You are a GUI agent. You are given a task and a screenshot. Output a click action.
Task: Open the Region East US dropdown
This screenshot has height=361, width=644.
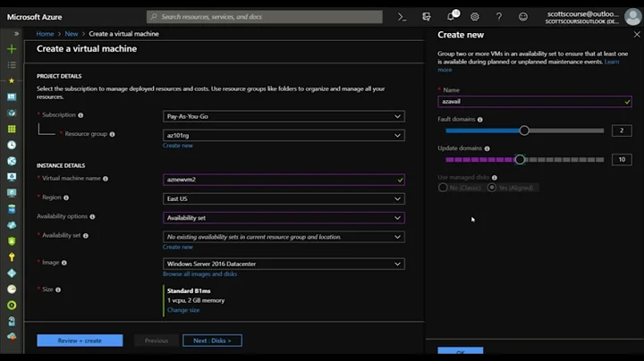point(284,199)
